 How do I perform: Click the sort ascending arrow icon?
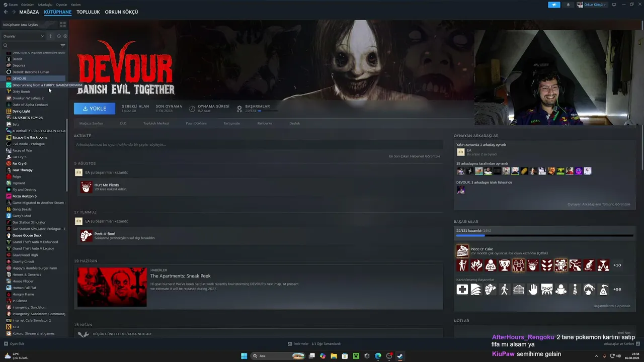pos(50,36)
